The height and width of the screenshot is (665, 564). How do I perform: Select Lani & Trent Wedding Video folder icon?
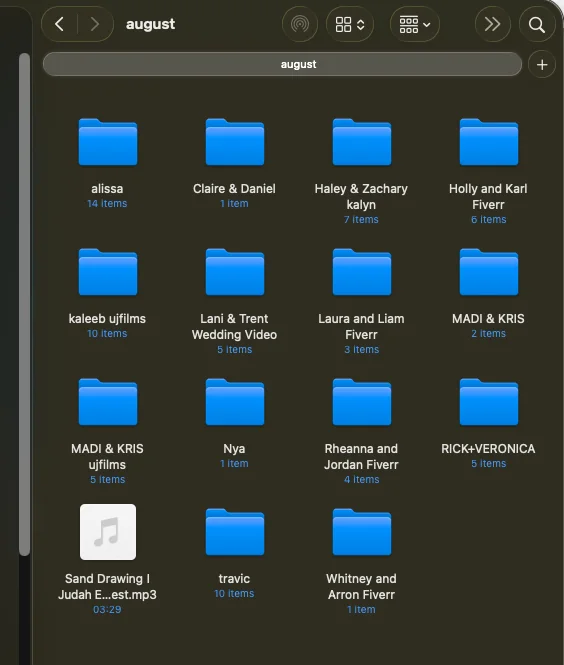coord(235,272)
